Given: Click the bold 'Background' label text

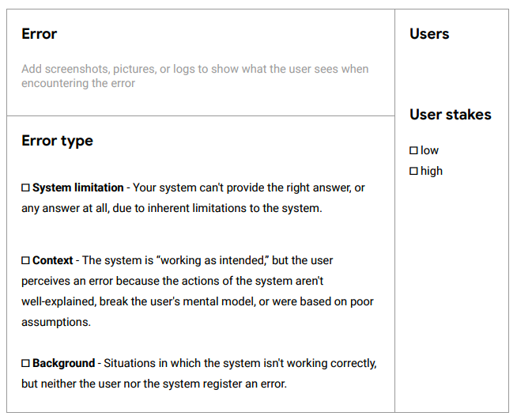Looking at the screenshot, I should [x=63, y=363].
